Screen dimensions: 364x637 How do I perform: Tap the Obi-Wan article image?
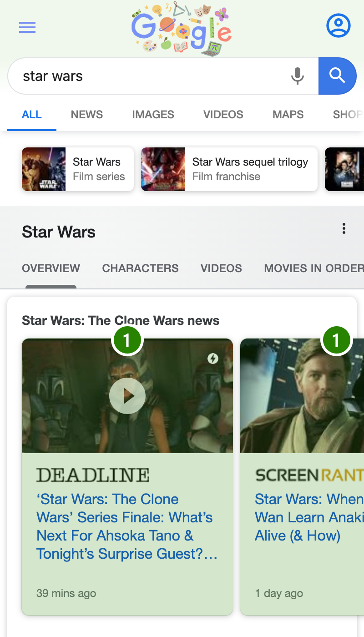pos(302,396)
